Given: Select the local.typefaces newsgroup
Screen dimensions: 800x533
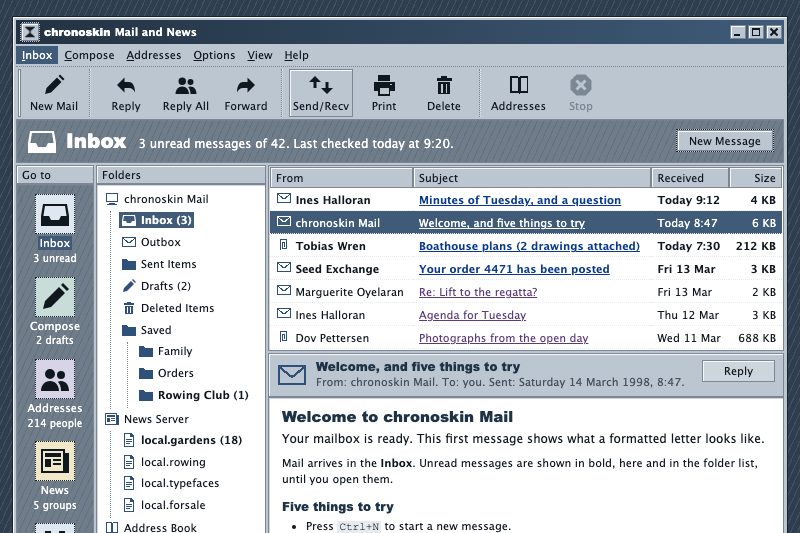Looking at the screenshot, I should (171, 483).
